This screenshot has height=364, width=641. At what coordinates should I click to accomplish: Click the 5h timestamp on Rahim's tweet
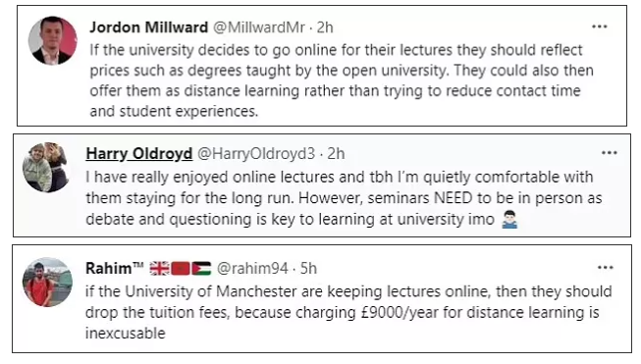tap(308, 269)
